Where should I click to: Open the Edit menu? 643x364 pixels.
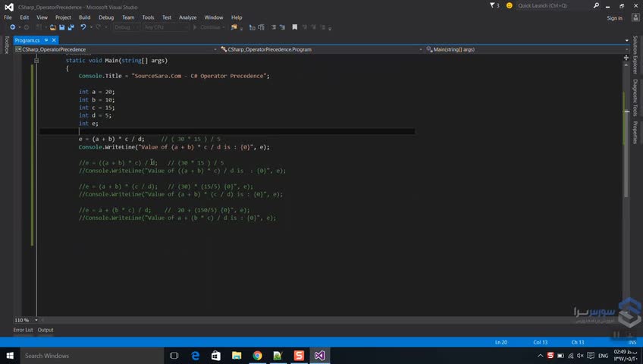[x=24, y=17]
